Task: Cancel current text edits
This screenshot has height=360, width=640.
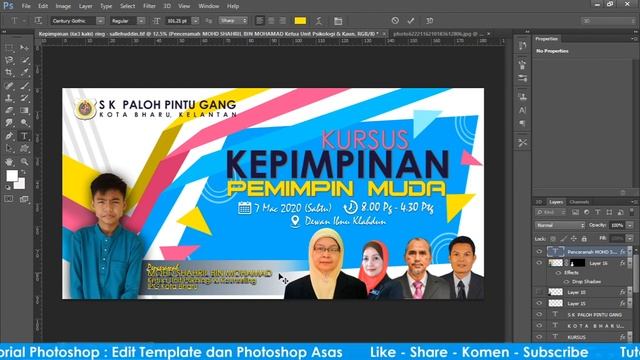Action: tap(395, 20)
